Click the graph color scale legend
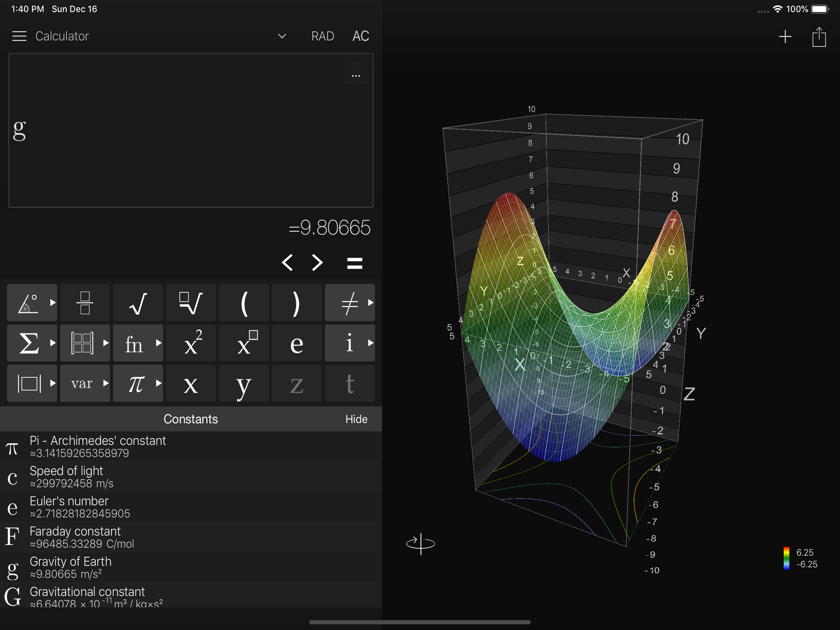 tap(786, 558)
